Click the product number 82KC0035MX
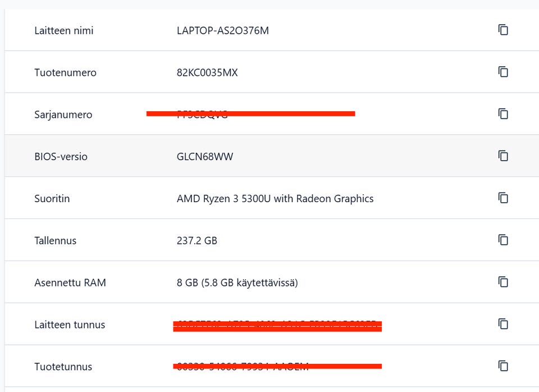 pos(207,72)
